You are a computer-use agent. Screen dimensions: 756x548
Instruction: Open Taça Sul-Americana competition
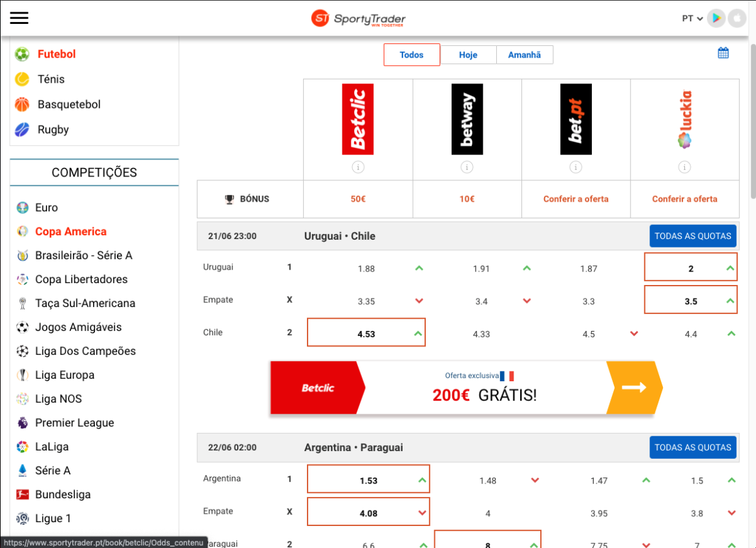coord(85,303)
